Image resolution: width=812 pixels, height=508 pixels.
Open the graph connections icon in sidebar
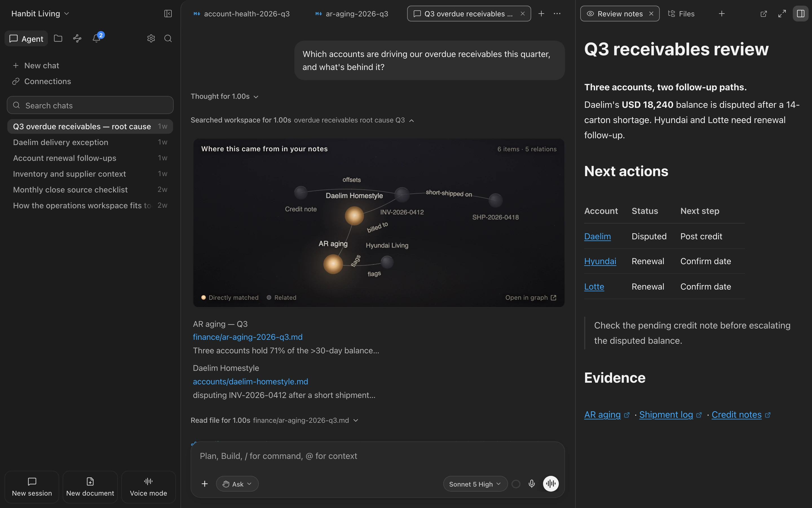click(x=77, y=38)
